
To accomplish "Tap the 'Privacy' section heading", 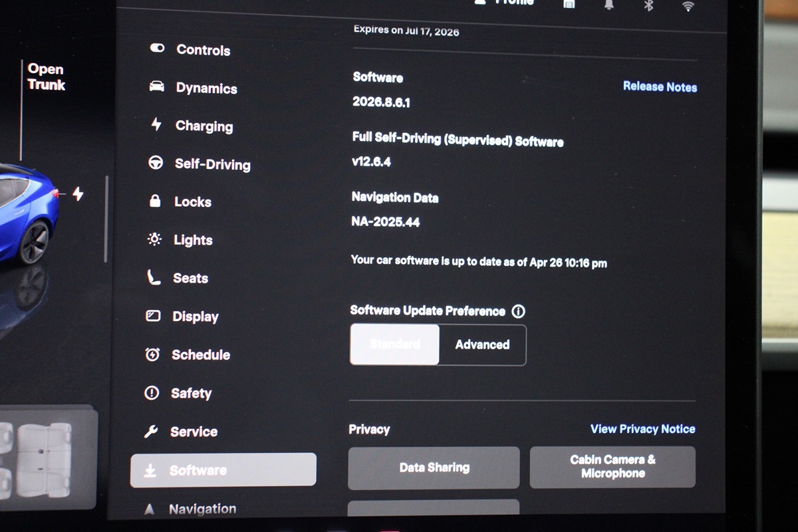I will tap(369, 429).
